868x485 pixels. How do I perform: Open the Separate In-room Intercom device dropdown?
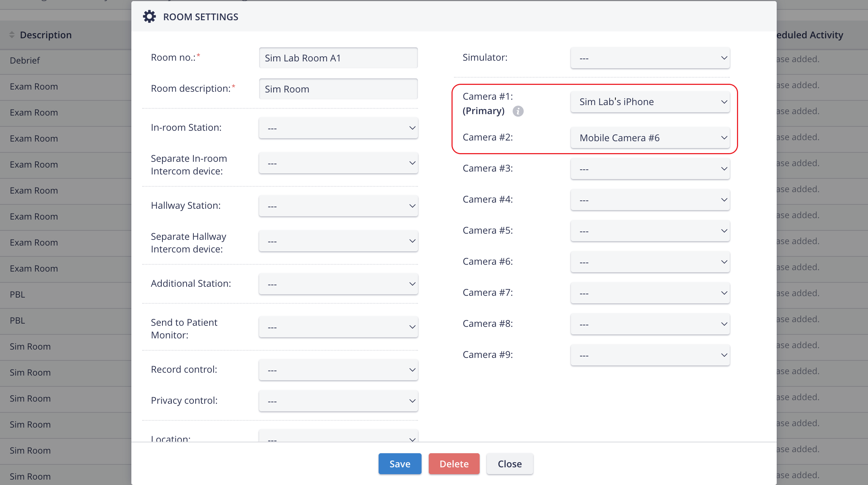pos(338,163)
